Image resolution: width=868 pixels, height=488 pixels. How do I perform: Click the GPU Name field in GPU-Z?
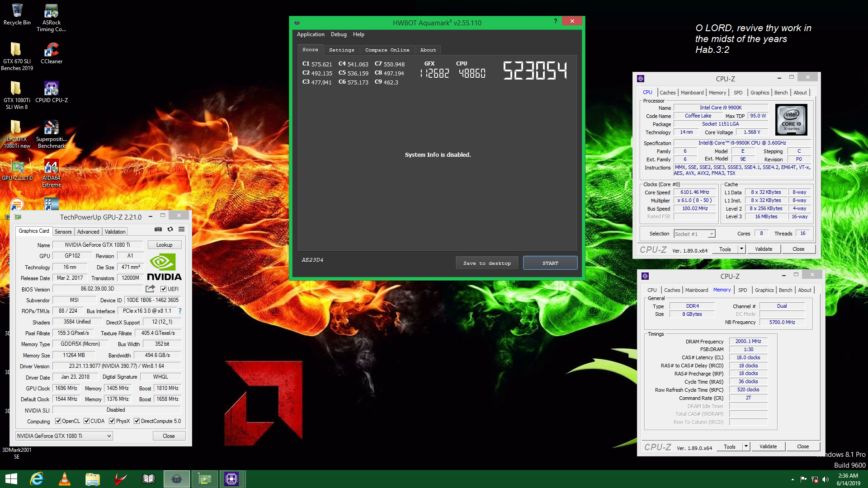tap(98, 245)
